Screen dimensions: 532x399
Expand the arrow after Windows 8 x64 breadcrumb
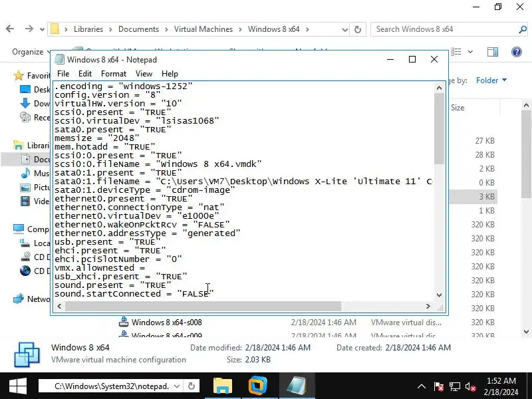pos(307,29)
